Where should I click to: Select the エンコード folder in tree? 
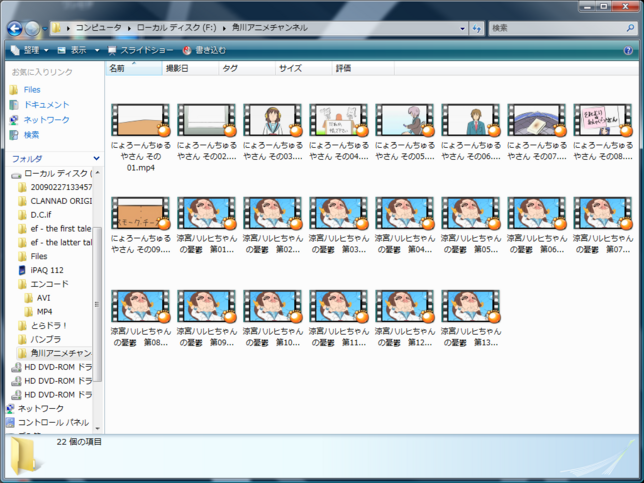pyautogui.click(x=44, y=284)
